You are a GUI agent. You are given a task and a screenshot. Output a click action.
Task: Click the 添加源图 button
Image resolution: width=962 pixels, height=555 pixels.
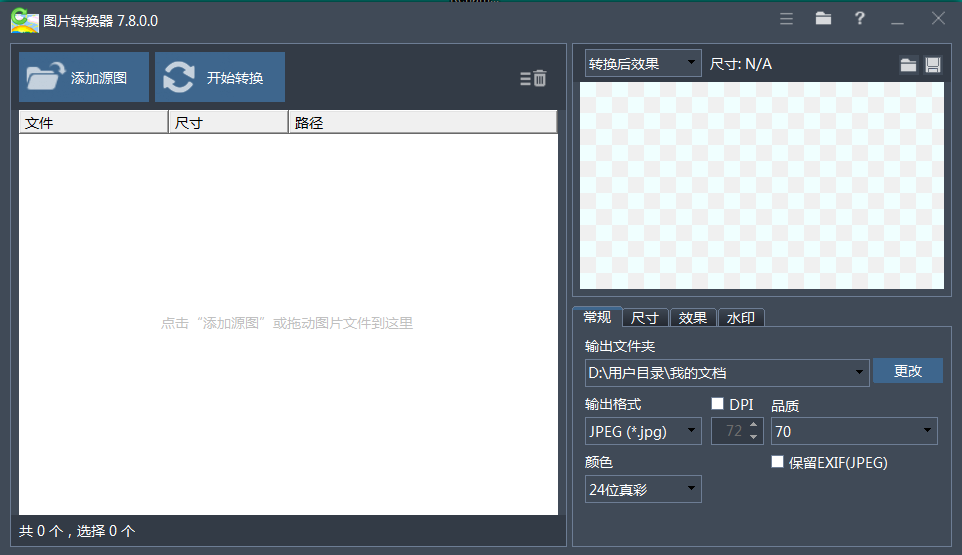pyautogui.click(x=84, y=77)
